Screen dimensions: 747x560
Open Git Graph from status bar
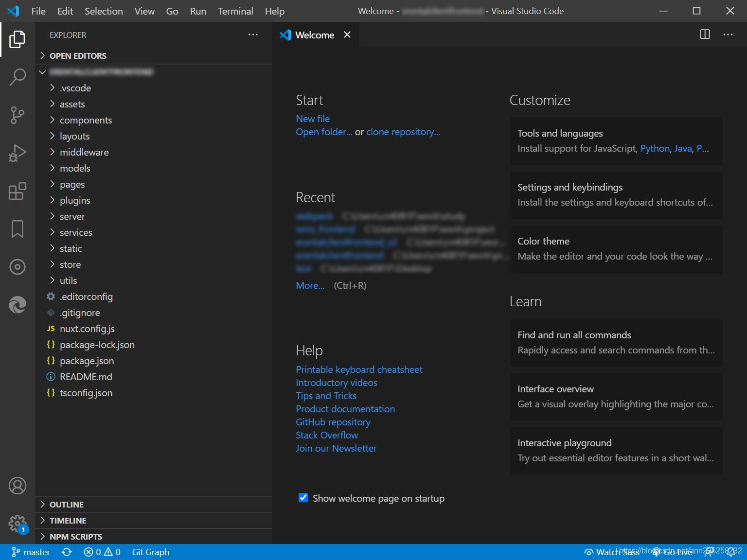151,552
